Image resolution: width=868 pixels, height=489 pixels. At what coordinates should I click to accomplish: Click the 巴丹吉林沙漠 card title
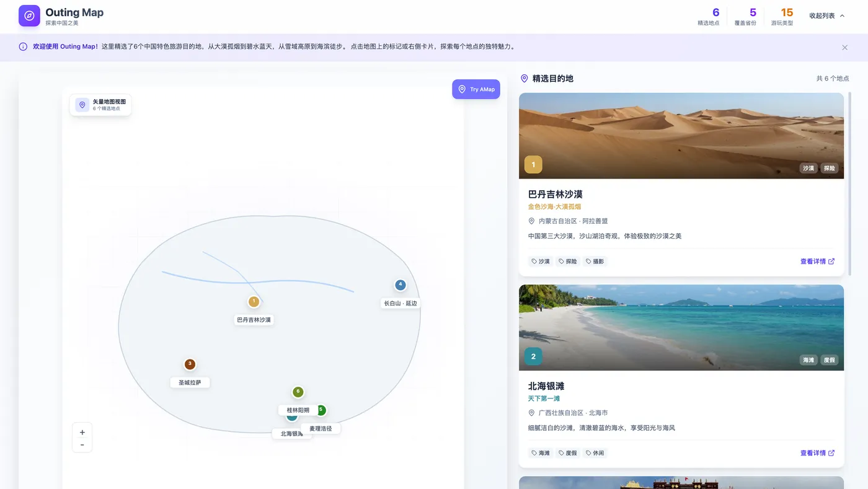[x=556, y=194]
